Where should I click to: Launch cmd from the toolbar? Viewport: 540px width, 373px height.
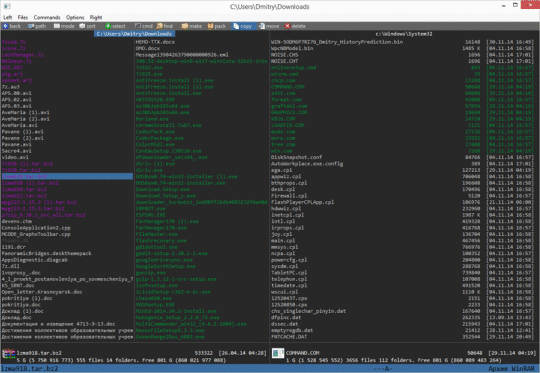(144, 26)
